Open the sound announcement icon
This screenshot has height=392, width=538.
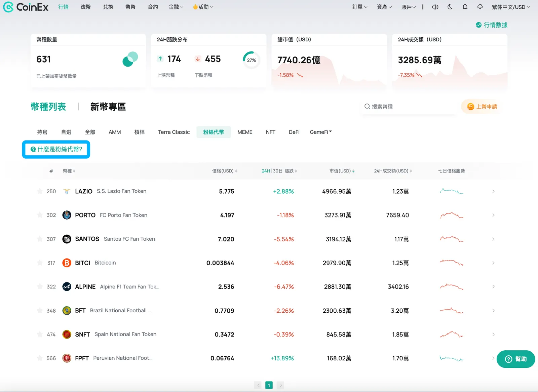click(435, 7)
